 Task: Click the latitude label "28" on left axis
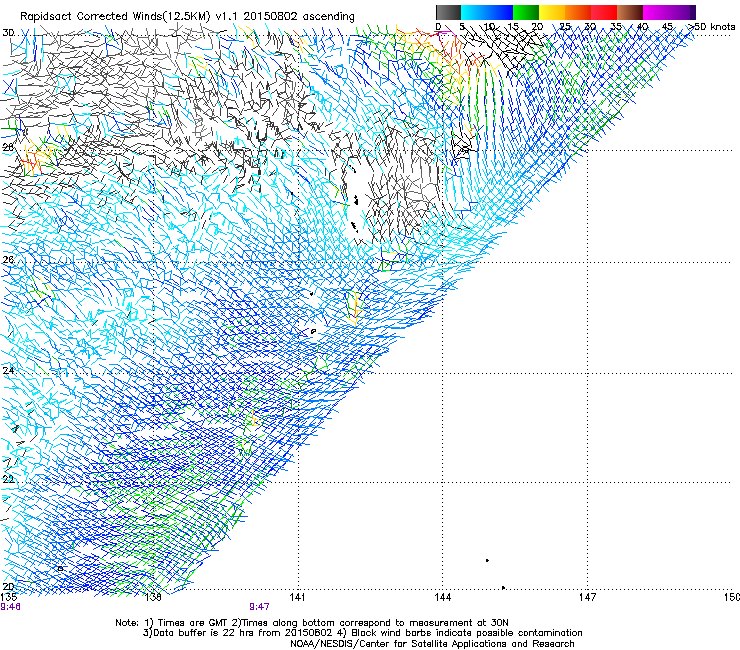point(8,147)
